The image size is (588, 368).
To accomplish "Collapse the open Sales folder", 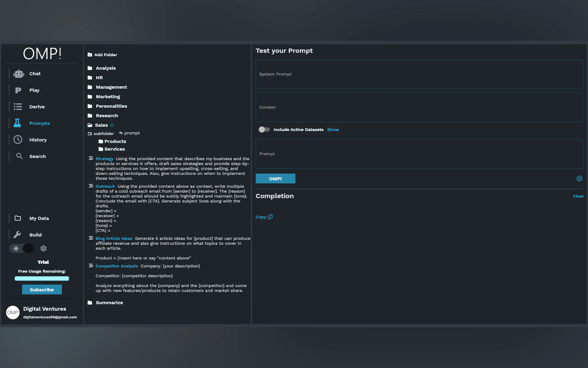I will (90, 125).
